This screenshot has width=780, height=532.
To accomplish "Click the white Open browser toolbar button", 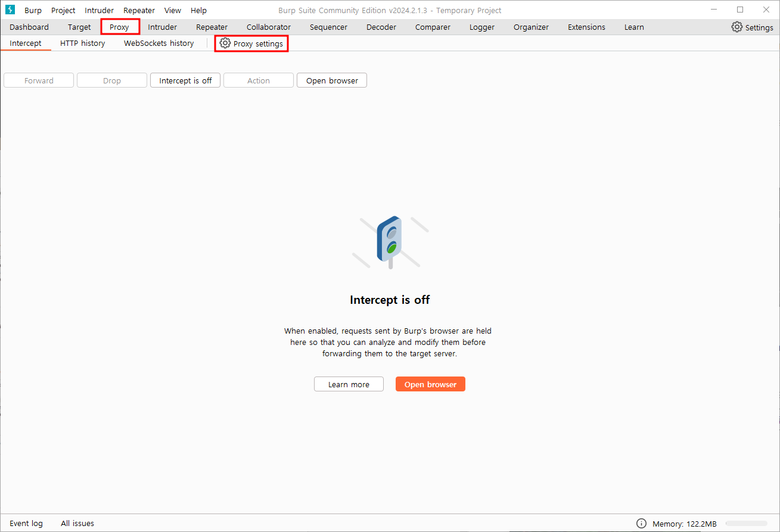I will (332, 80).
